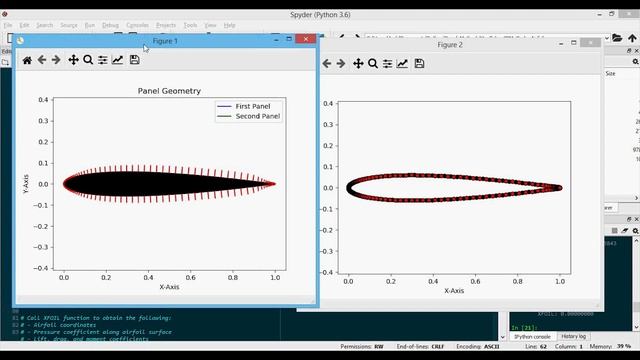The height and width of the screenshot is (360, 640).
Task: Open the Edit axis parameters icon in Figure 1
Action: [x=118, y=60]
